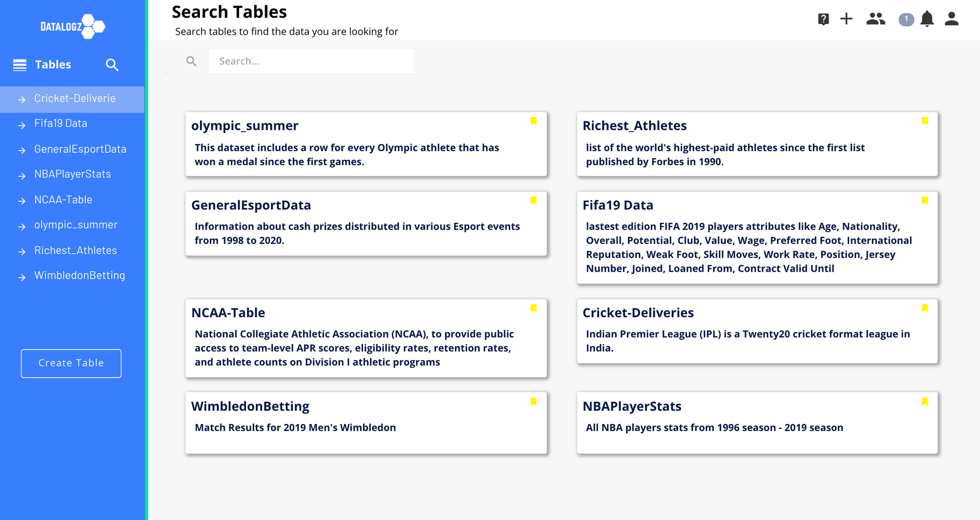Viewport: 980px width, 520px height.
Task: Open the Cricket-Deliveries card title
Action: click(638, 313)
